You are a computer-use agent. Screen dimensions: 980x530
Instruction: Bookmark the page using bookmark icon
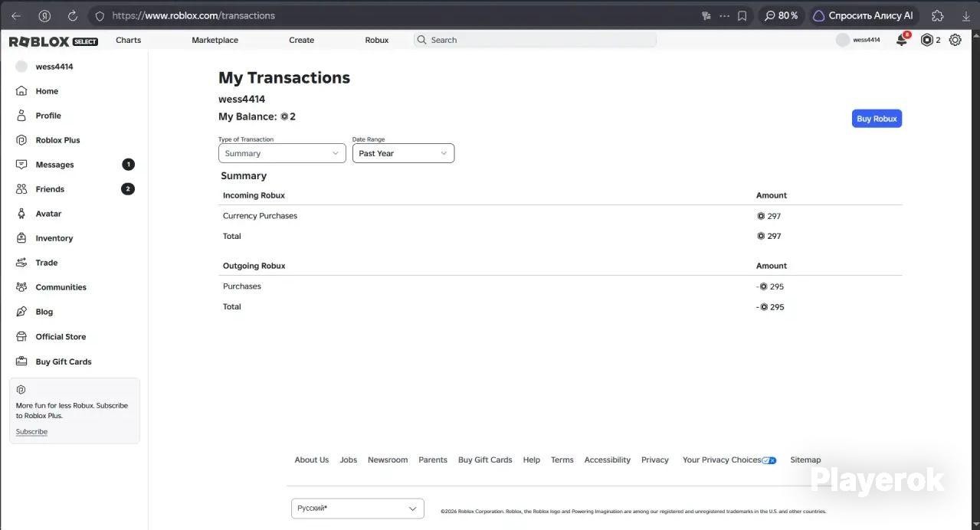coord(742,15)
